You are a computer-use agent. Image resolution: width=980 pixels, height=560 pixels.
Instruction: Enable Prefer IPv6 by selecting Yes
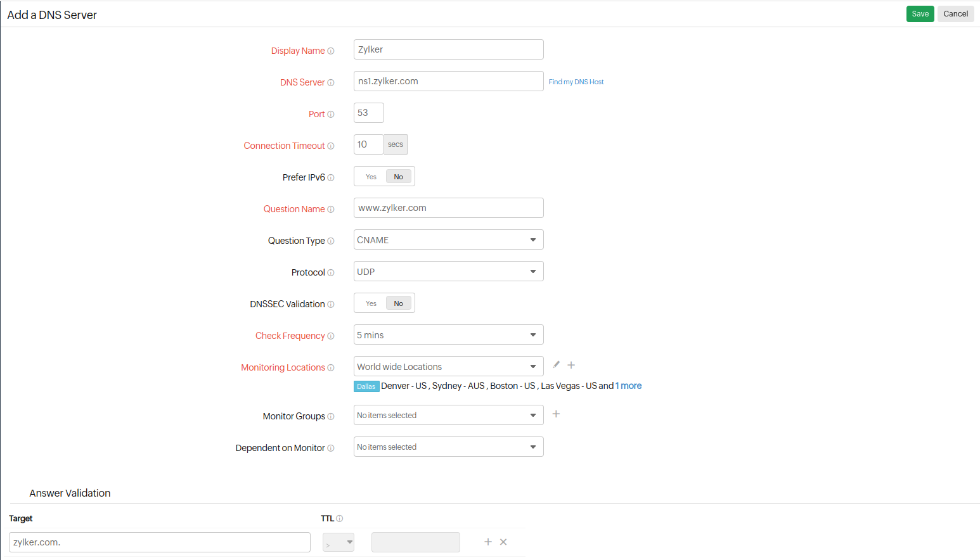pyautogui.click(x=371, y=176)
